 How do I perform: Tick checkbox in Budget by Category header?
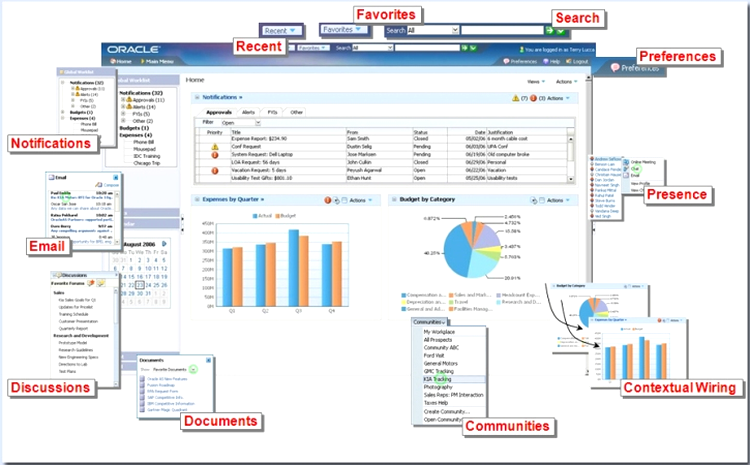[x=541, y=200]
